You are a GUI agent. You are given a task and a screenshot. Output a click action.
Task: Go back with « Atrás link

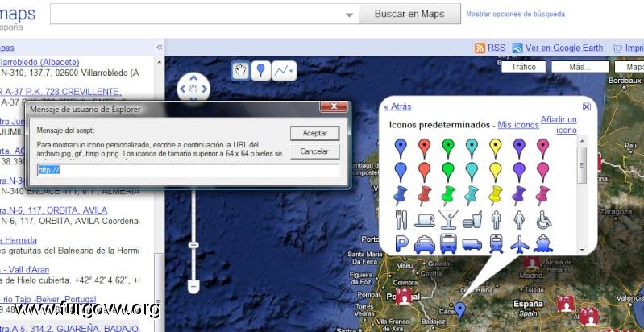click(397, 106)
